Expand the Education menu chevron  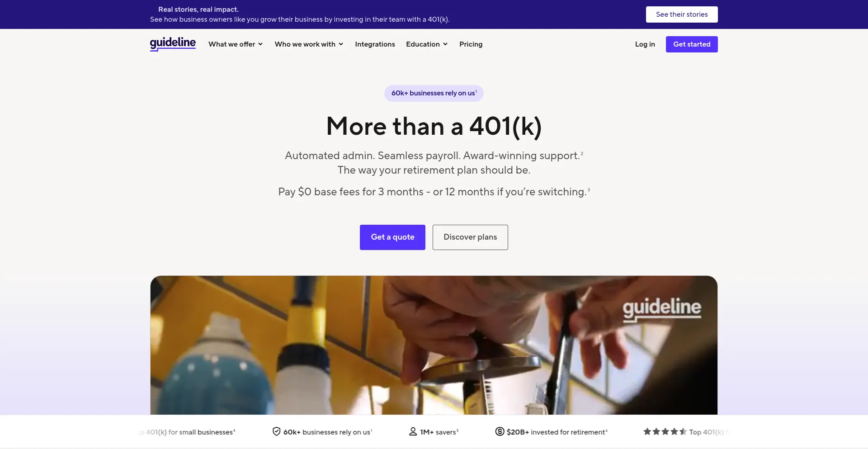[445, 44]
